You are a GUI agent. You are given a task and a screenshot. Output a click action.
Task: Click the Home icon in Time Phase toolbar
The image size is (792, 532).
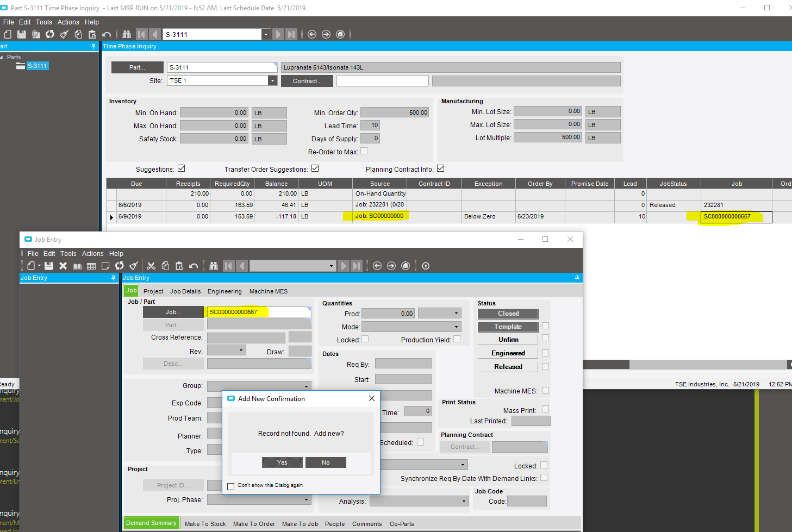[x=340, y=34]
